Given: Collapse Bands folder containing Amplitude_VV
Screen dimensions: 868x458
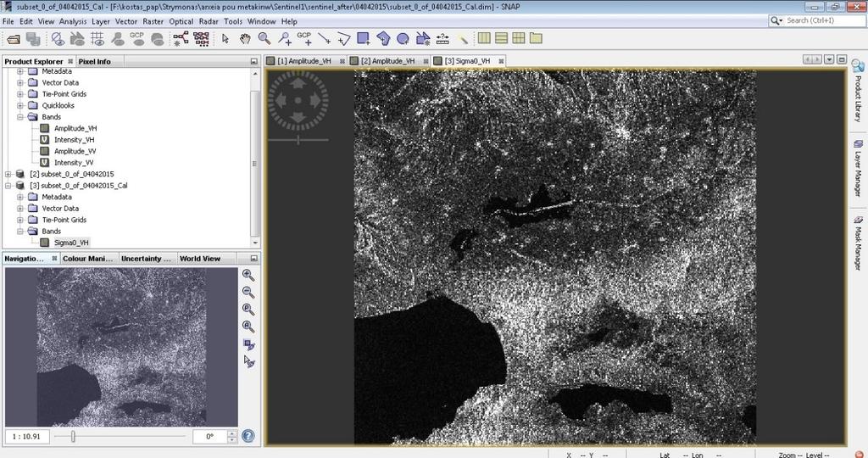Looking at the screenshot, I should pos(20,117).
